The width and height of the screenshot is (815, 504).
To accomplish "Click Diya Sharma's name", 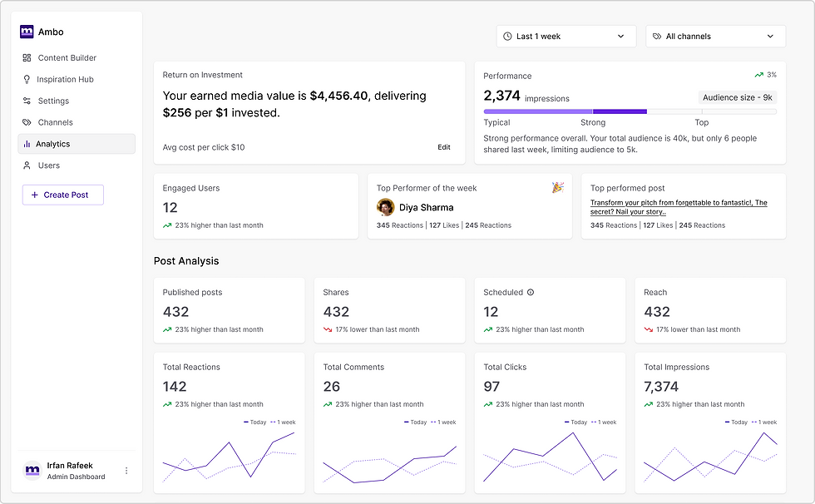I will tap(426, 207).
